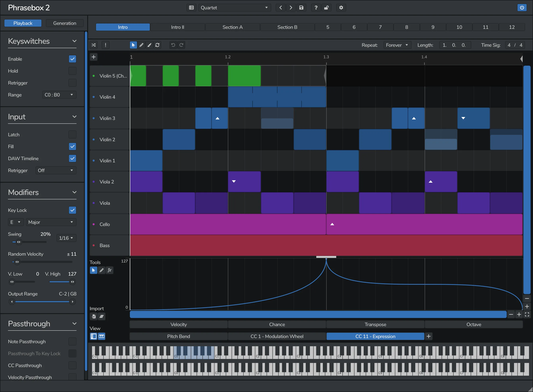Zoom out horizontally with the minus icon
533x392 pixels.
[x=511, y=314]
